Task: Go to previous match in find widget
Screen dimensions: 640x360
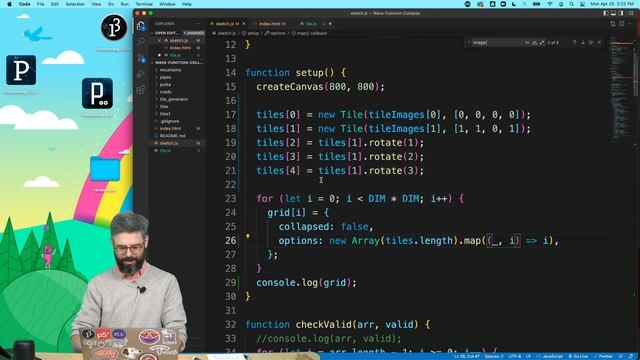Action: (575, 42)
